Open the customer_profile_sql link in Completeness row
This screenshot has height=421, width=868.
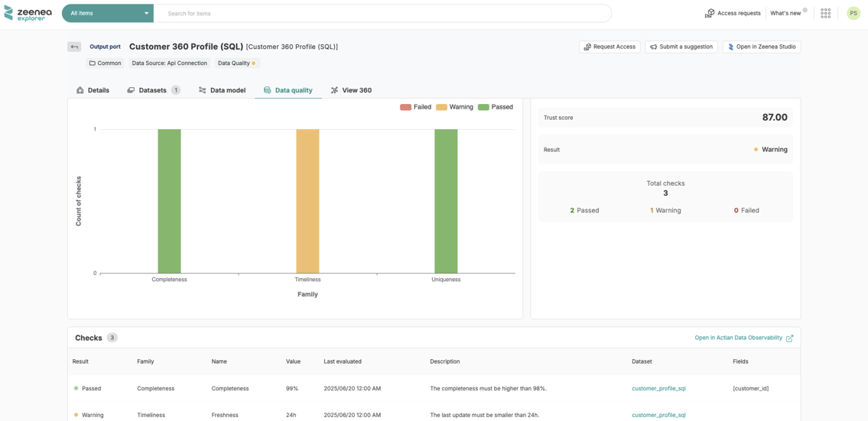click(x=658, y=388)
